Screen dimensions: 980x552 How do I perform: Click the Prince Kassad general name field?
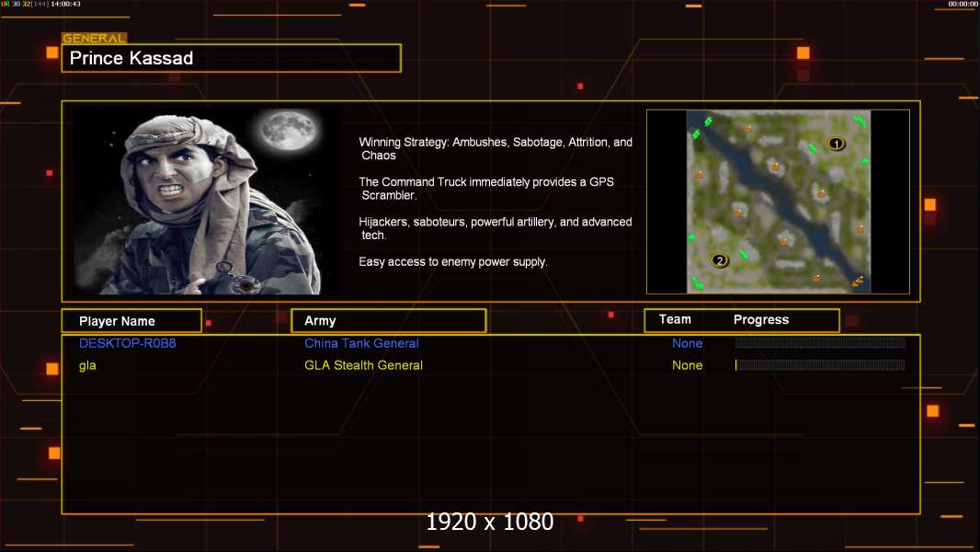tap(232, 58)
